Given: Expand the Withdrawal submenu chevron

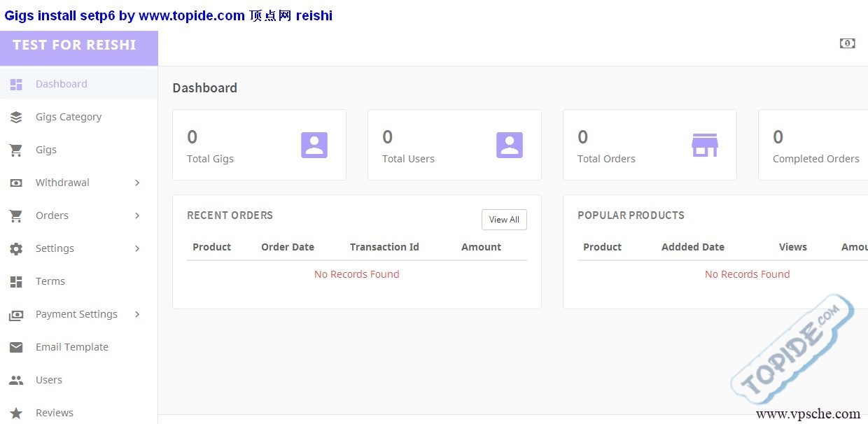Looking at the screenshot, I should (x=137, y=183).
